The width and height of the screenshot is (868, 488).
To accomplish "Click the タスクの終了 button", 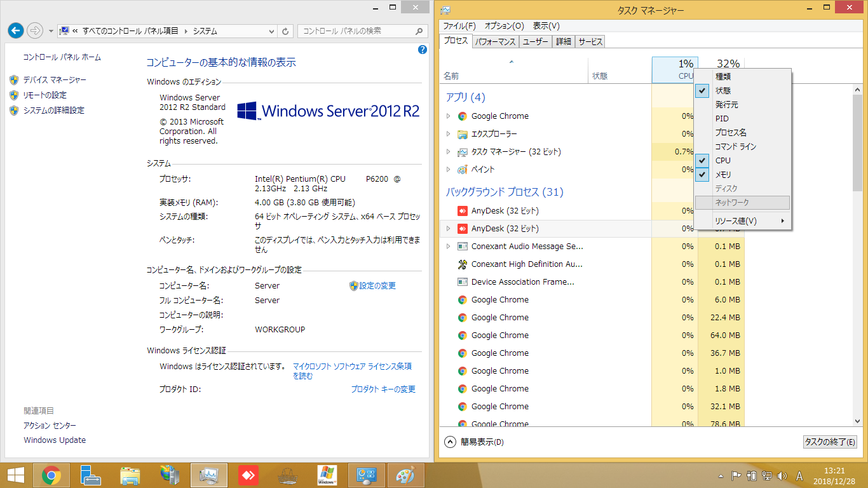I will [x=830, y=442].
